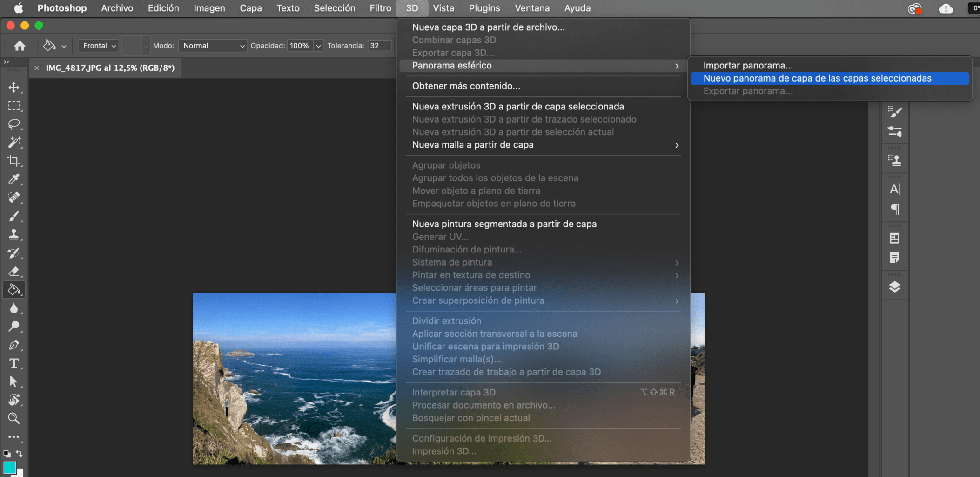Open the Capa menu

click(251, 8)
